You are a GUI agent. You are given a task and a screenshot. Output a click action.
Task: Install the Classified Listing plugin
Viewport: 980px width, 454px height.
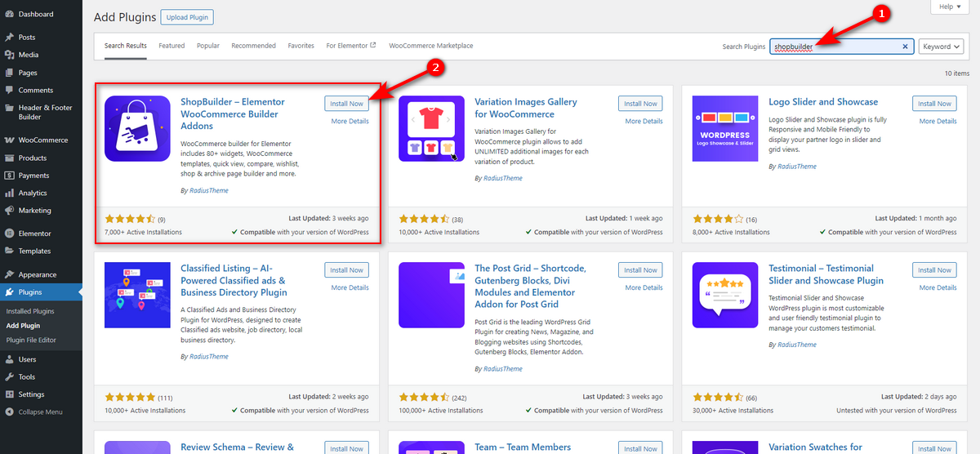(x=346, y=270)
